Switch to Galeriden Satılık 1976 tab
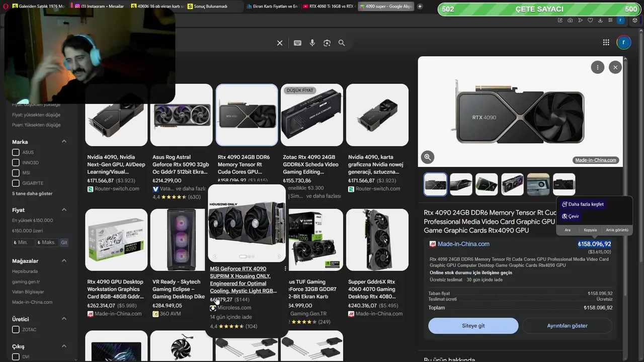This screenshot has height=362, width=644. [x=38, y=7]
